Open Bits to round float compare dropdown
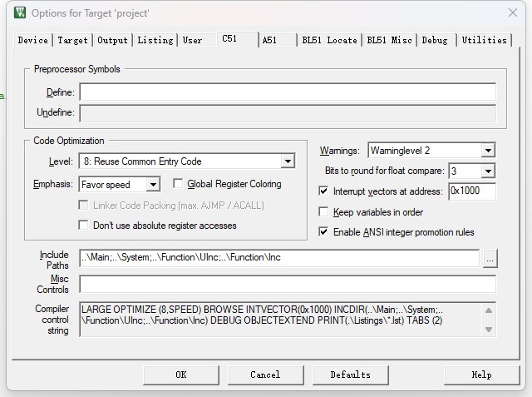The image size is (532, 397). pyautogui.click(x=488, y=171)
